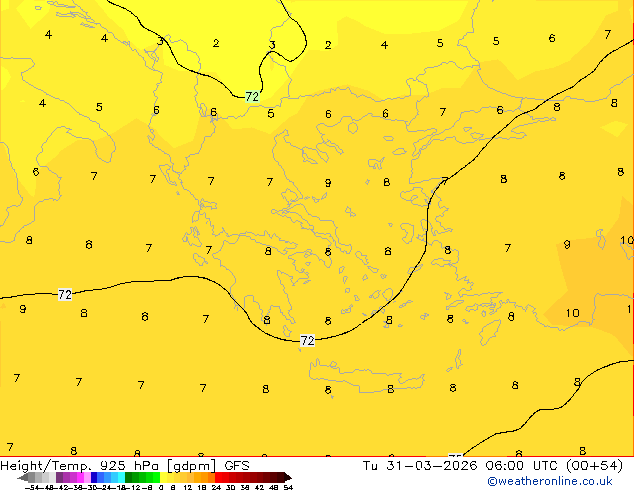Click the '[gdpm]' unit label
Image resolution: width=634 pixels, height=490 pixels.
pyautogui.click(x=191, y=466)
